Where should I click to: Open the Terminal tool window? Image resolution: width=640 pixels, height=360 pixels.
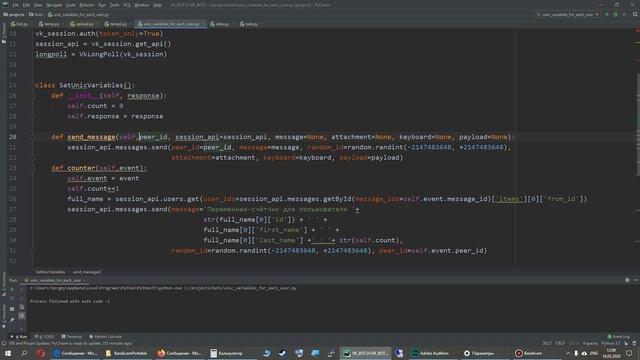pyautogui.click(x=72, y=337)
